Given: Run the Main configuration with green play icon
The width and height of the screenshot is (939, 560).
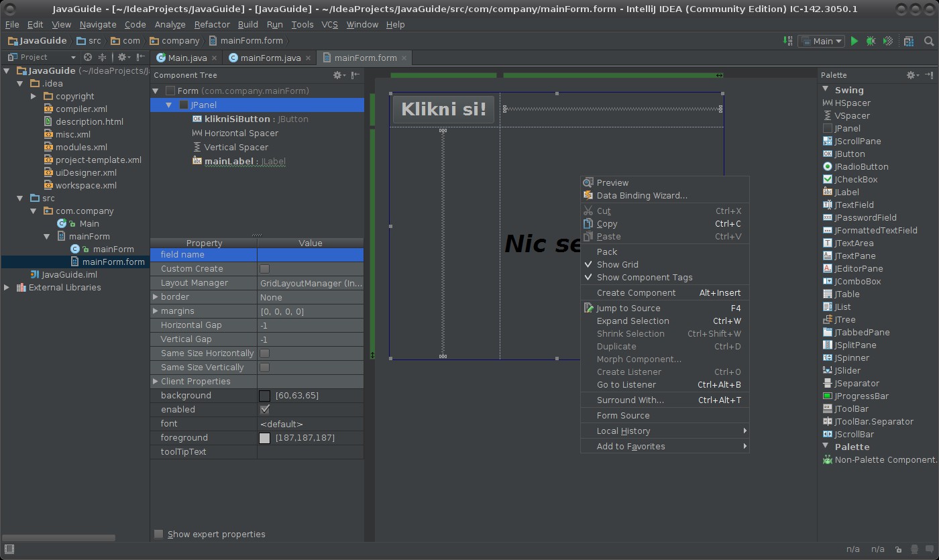Looking at the screenshot, I should pyautogui.click(x=854, y=41).
